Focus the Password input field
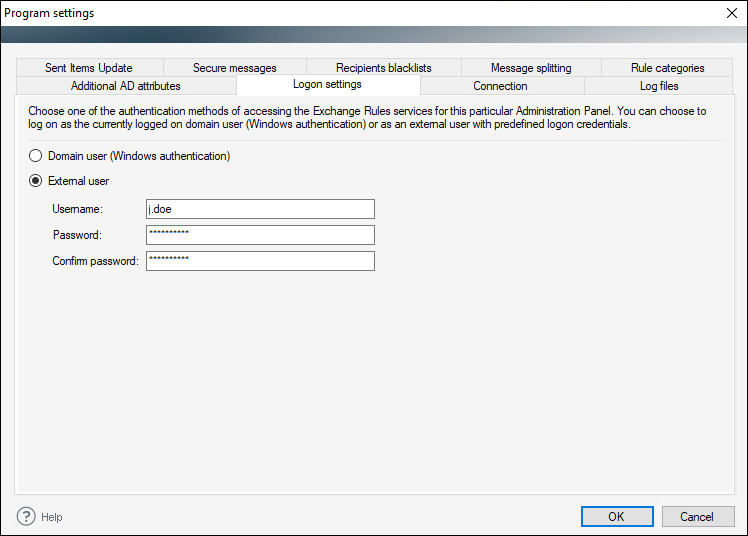The image size is (748, 536). (x=260, y=235)
